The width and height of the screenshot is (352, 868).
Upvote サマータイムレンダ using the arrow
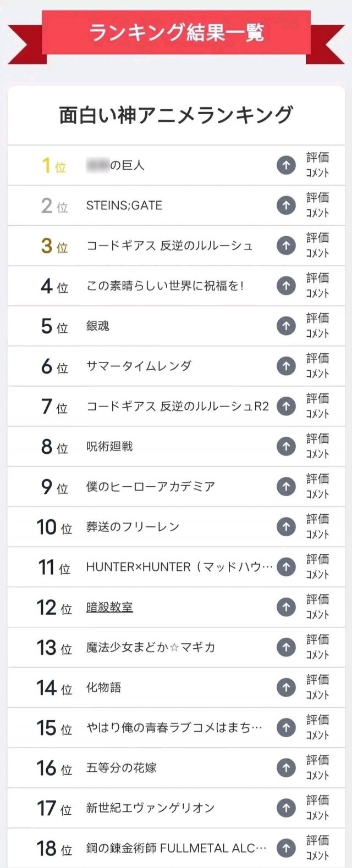pos(286,366)
